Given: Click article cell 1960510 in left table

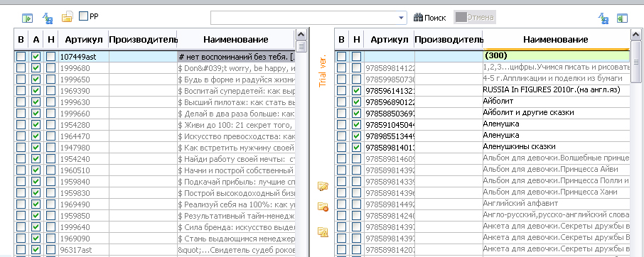Looking at the screenshot, I should coord(83,170).
